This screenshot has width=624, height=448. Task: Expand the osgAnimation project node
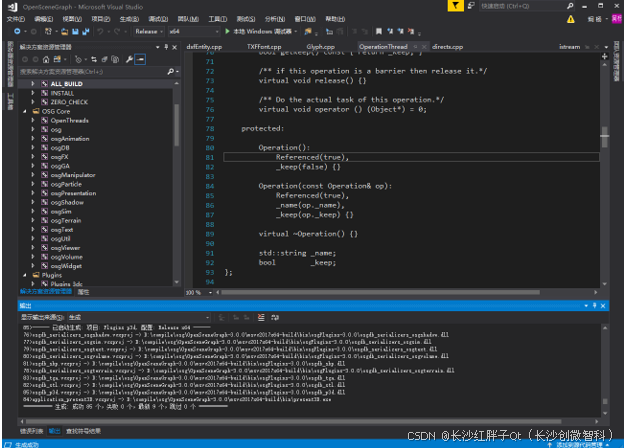pyautogui.click(x=33, y=138)
